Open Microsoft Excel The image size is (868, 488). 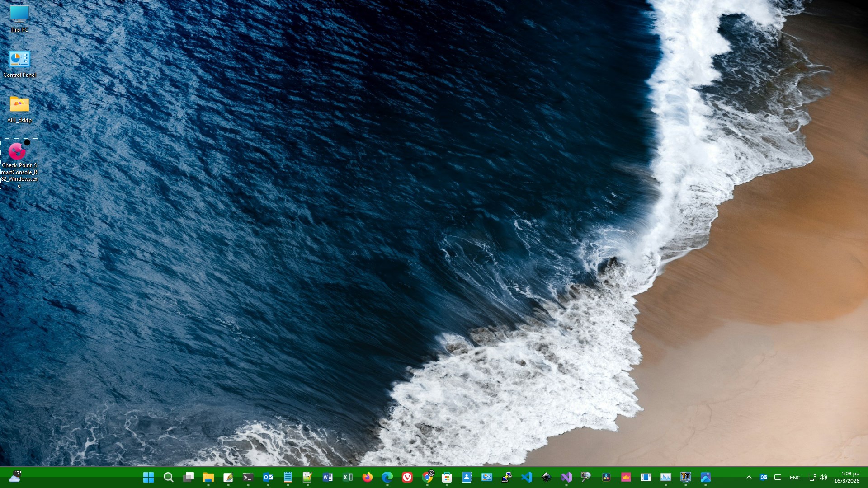[348, 477]
